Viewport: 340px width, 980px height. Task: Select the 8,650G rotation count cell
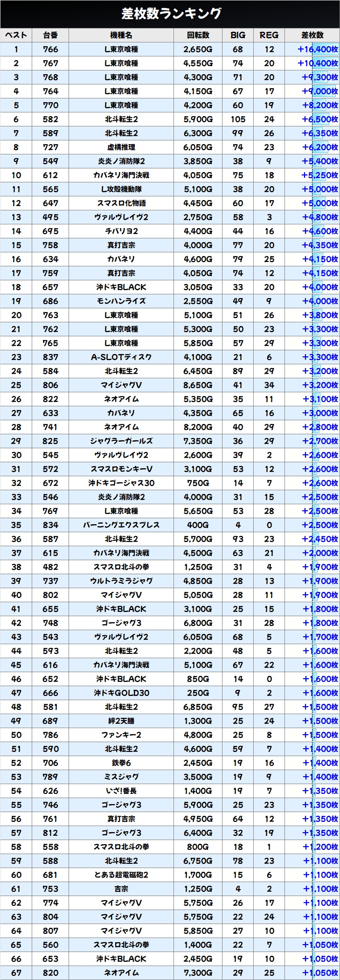coord(198,385)
